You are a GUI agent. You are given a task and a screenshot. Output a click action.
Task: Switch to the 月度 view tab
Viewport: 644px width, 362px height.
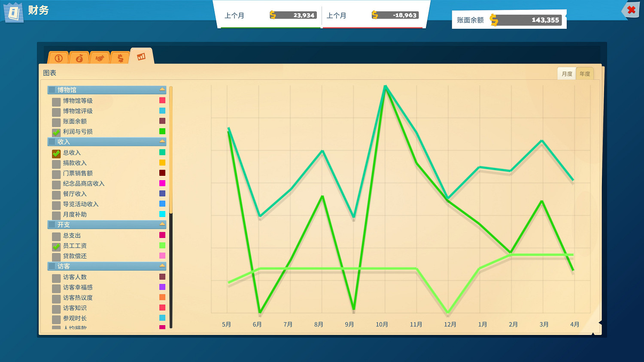[x=567, y=74]
